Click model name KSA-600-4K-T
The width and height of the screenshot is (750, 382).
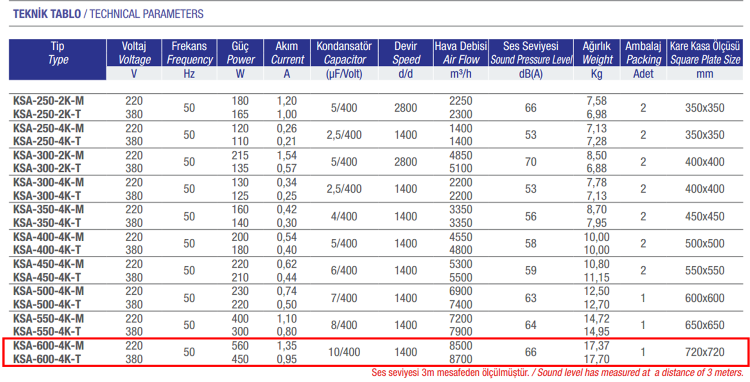(x=47, y=359)
